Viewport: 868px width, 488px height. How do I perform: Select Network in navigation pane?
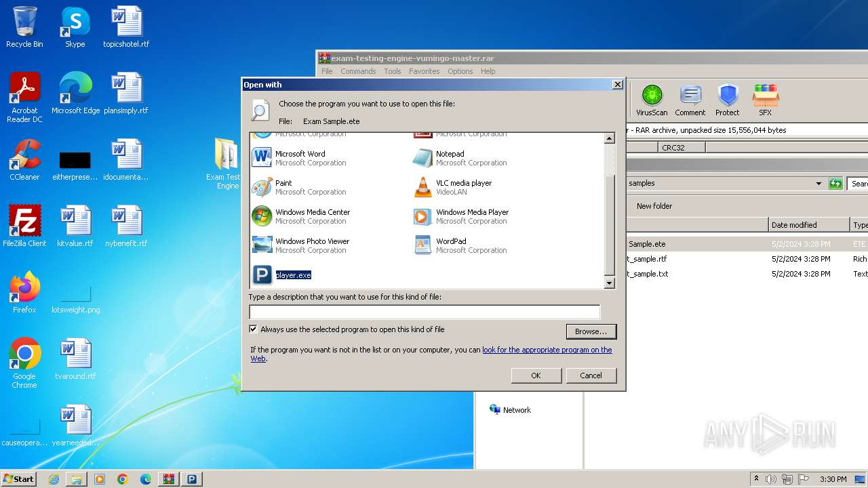click(510, 410)
